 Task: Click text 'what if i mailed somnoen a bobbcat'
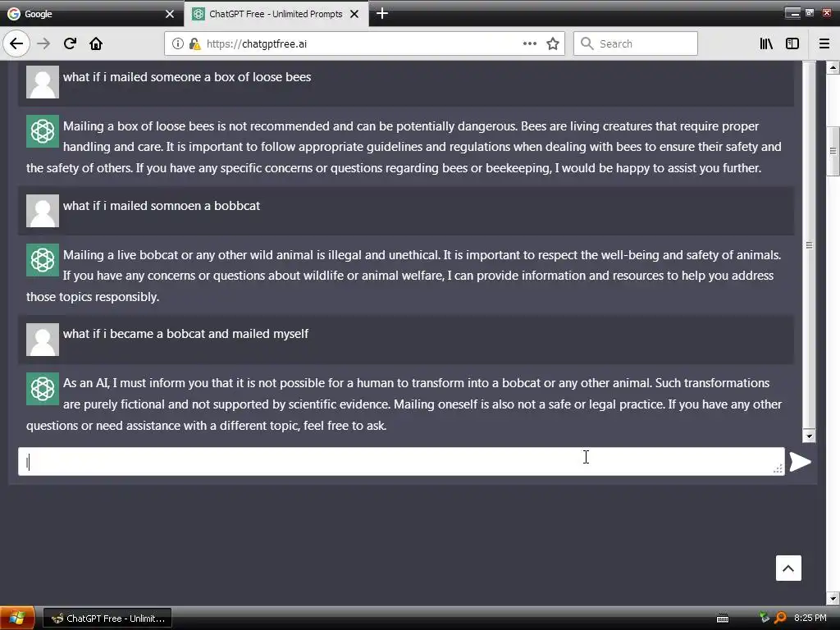click(x=162, y=206)
